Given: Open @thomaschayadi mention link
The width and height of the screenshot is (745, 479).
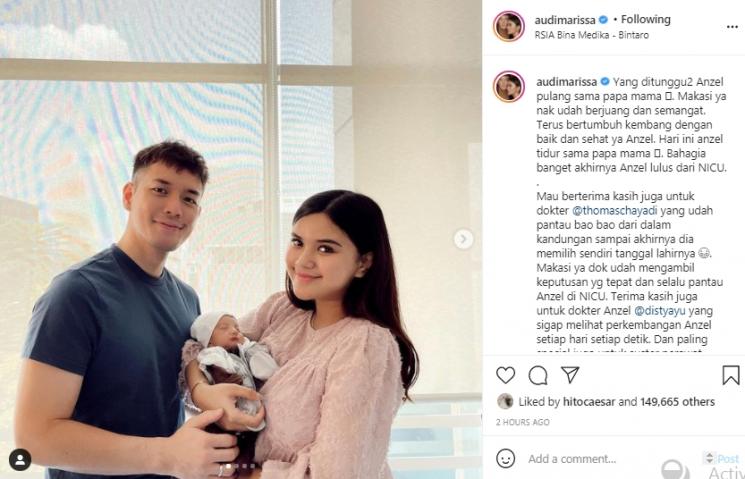Looking at the screenshot, I should (x=614, y=211).
